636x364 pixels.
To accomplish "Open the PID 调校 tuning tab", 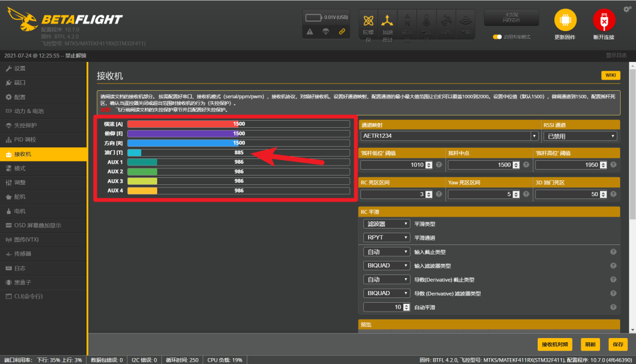I will pos(43,140).
